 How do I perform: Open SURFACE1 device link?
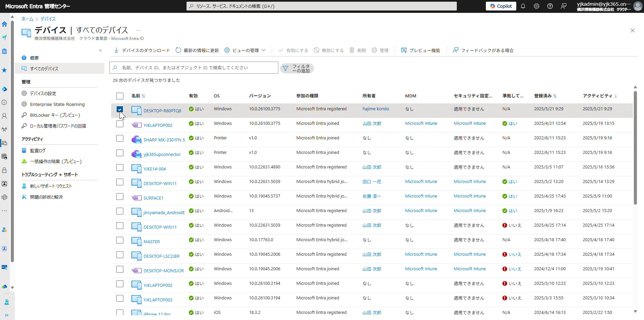pos(153,198)
